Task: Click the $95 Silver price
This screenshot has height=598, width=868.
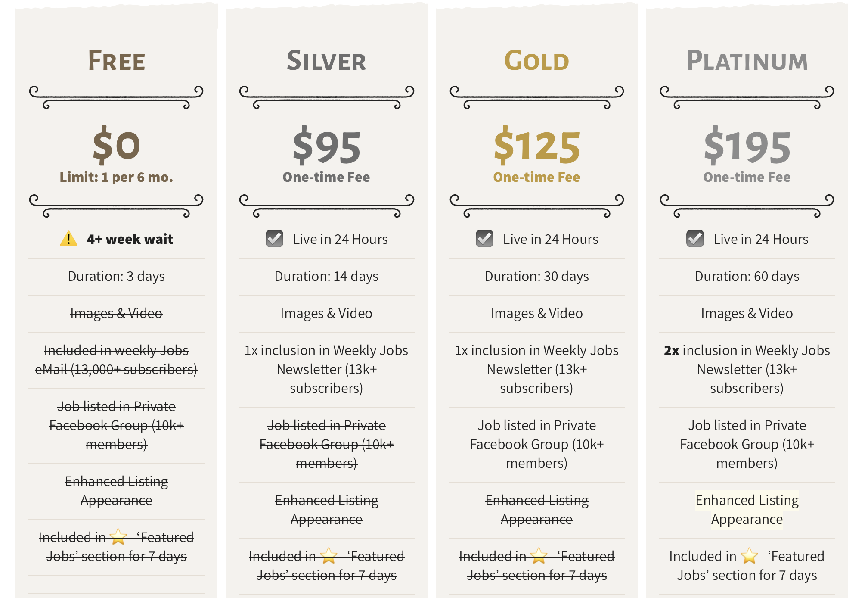Action: tap(326, 146)
